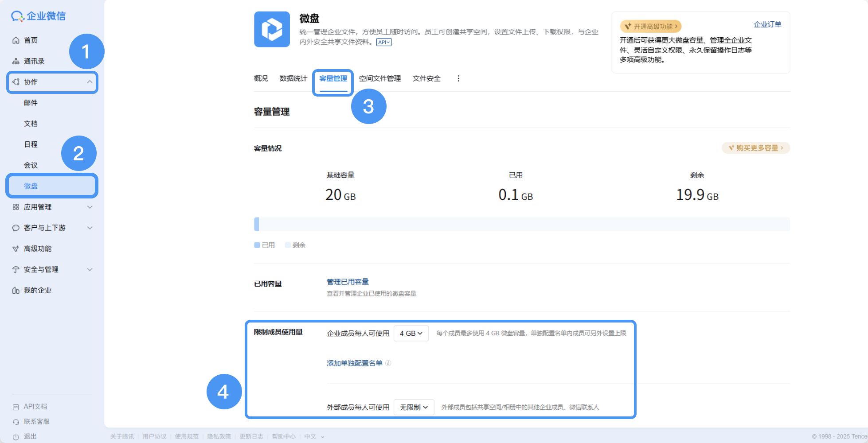The image size is (868, 443).
Task: Open the 帮助中心 footer link
Action: click(x=284, y=436)
